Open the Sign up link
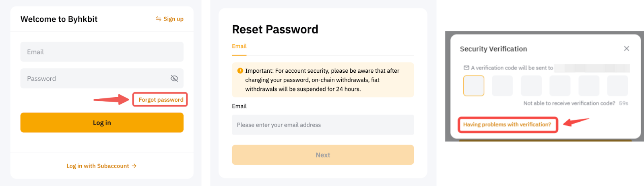644x186 pixels. 173,19
